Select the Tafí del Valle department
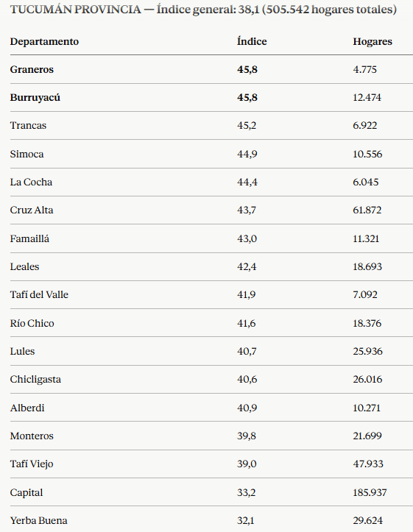The image size is (413, 532). 39,294
